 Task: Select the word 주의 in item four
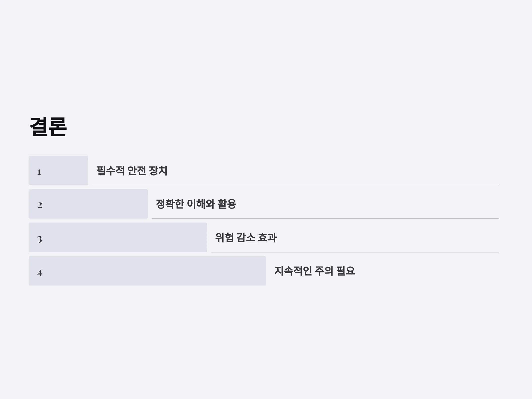[324, 271]
